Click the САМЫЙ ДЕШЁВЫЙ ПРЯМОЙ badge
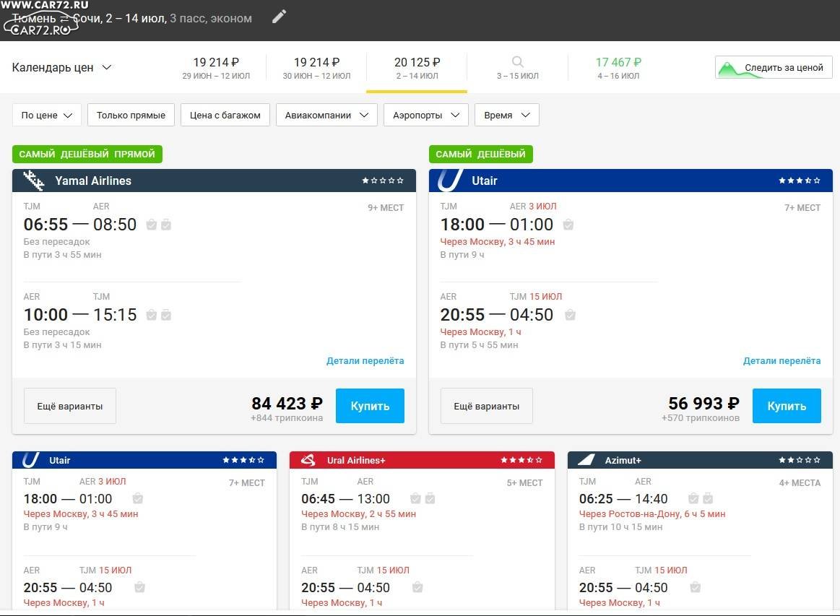The width and height of the screenshot is (840, 616). [87, 155]
